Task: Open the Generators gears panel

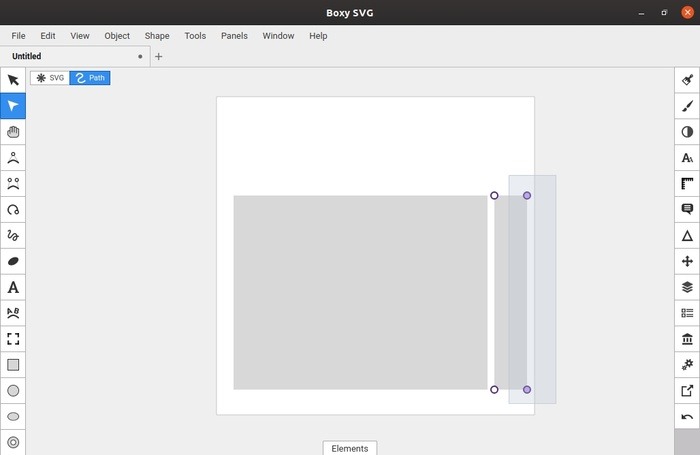Action: click(687, 365)
